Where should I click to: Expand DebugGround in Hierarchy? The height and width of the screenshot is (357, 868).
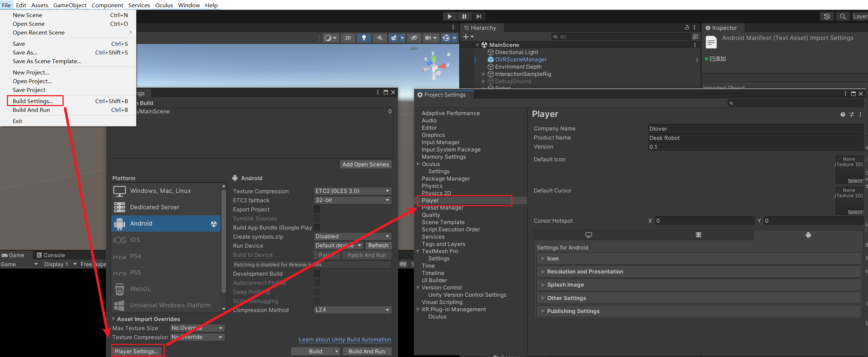(484, 81)
